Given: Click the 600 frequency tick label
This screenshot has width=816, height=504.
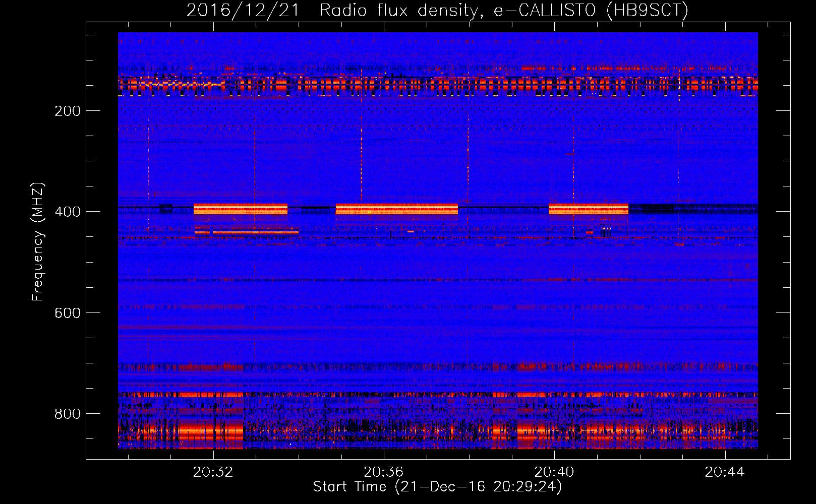Looking at the screenshot, I should pos(68,313).
